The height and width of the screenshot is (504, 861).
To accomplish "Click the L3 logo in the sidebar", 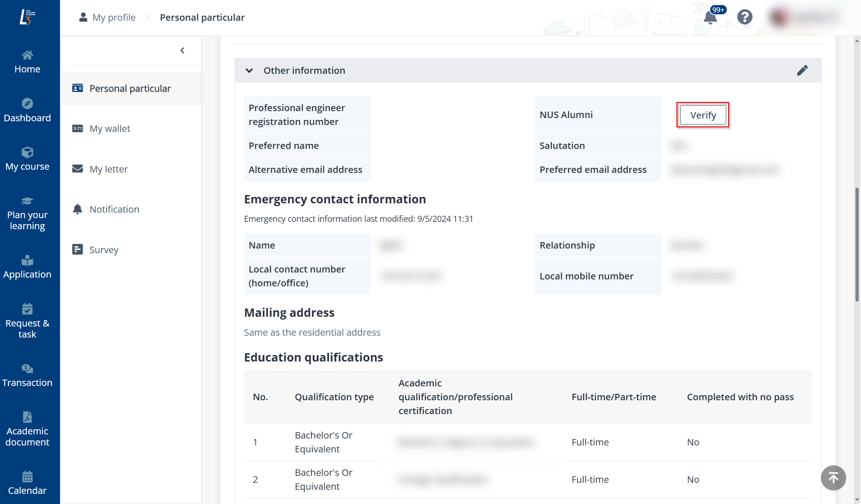I will click(27, 17).
